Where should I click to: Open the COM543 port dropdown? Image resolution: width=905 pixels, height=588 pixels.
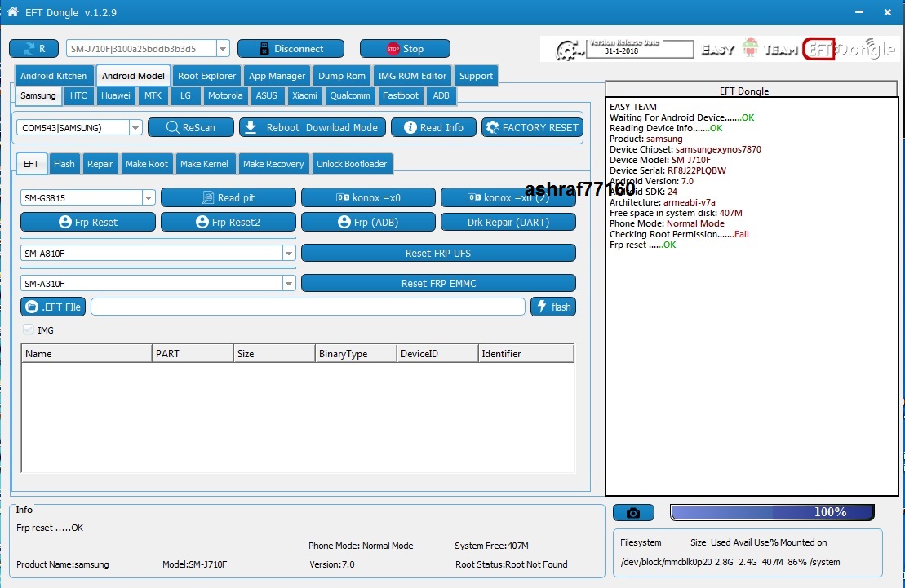(135, 127)
